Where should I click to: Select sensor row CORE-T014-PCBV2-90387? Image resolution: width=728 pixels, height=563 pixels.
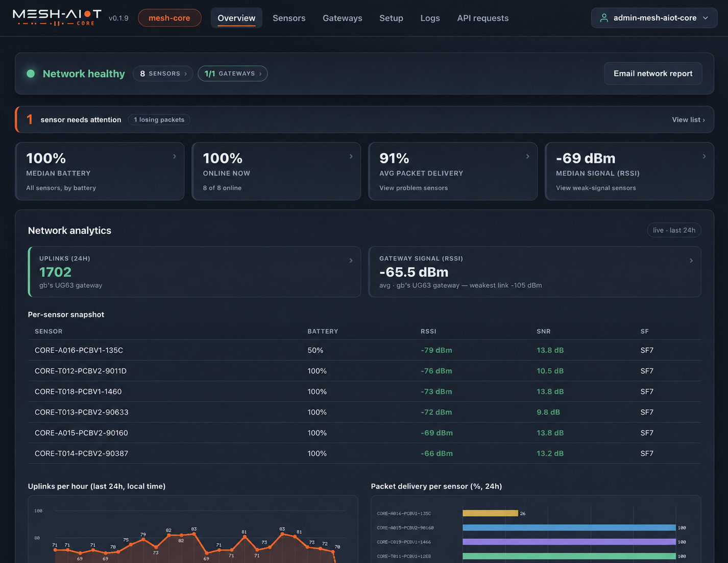click(x=365, y=453)
